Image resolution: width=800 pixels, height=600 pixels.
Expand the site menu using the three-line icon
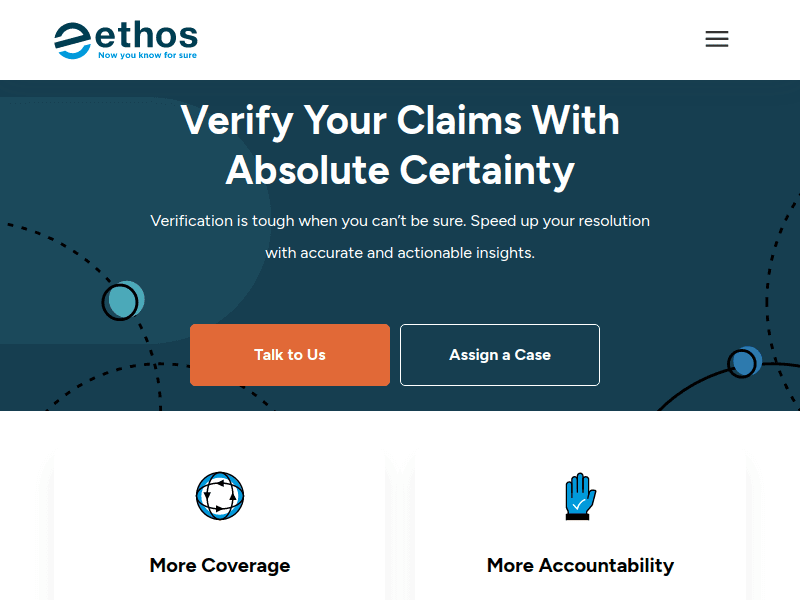coord(717,38)
